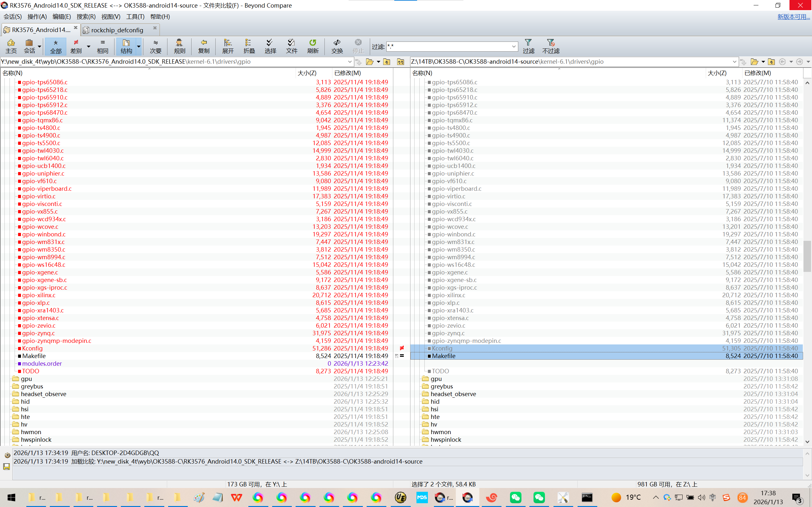812x507 pixels.
Task: Click the Swap (交换) sides icon
Action: pyautogui.click(x=337, y=46)
